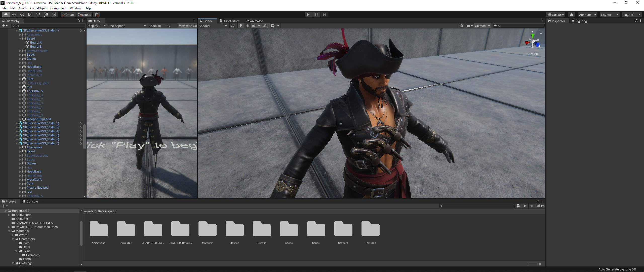Open the Shaded draw mode dropdown
Screen dimensions: 644x272
point(213,26)
